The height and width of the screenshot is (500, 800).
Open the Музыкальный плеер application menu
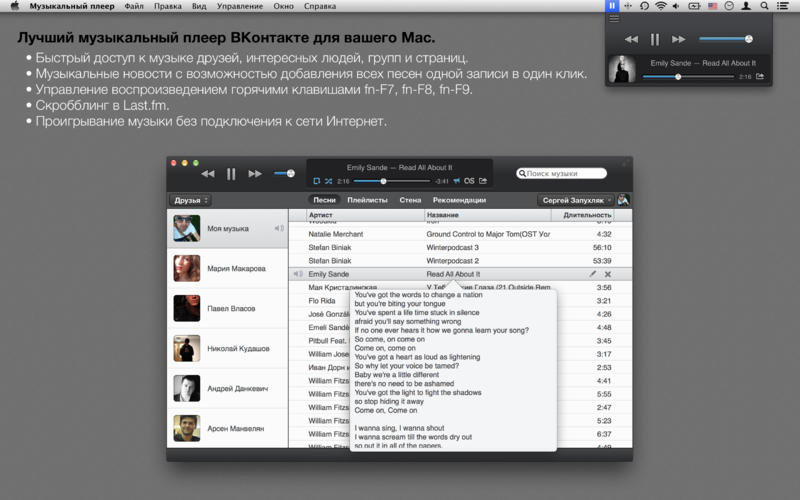72,6
